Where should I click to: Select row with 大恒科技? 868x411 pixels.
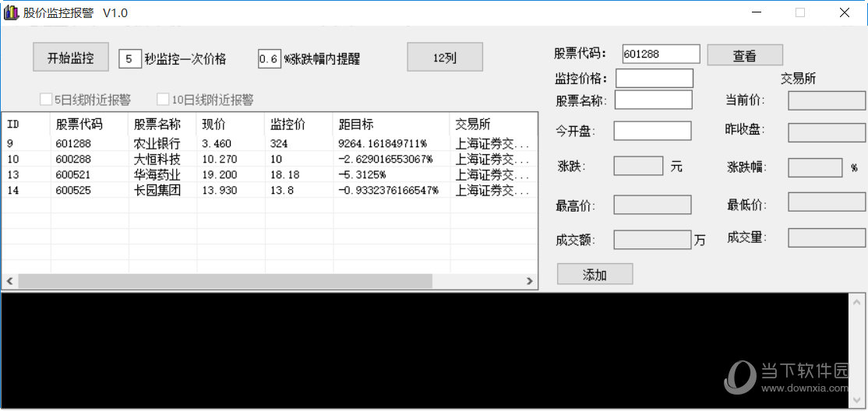pyautogui.click(x=270, y=160)
